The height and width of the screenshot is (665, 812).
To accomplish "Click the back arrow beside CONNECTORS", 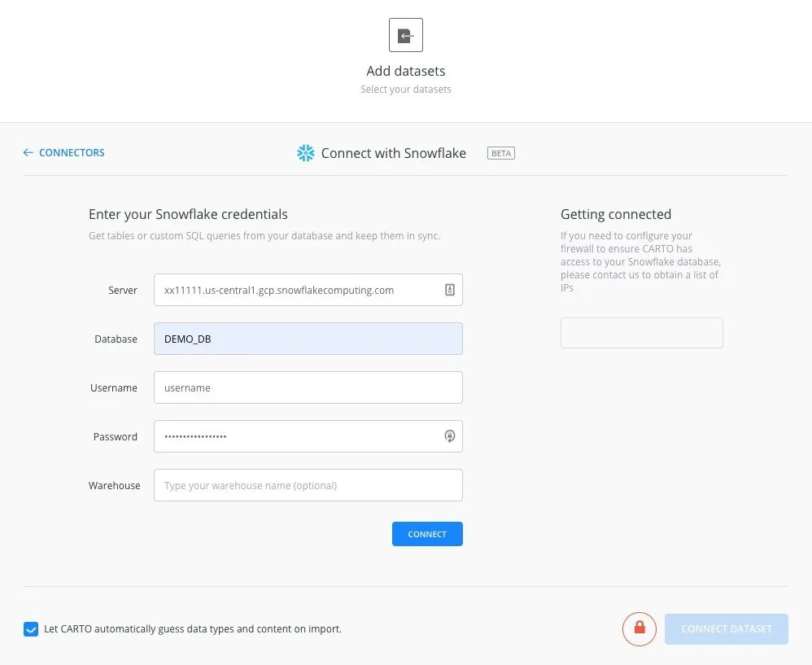I will click(x=27, y=153).
